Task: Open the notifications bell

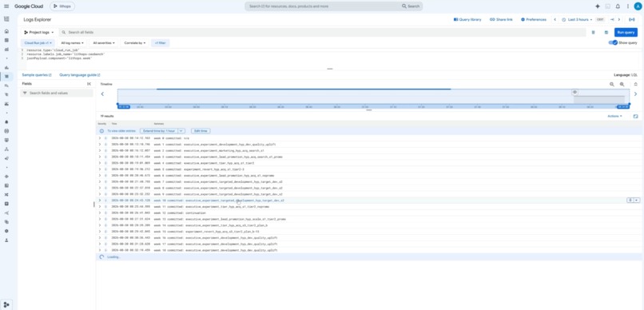Action: click(618, 6)
